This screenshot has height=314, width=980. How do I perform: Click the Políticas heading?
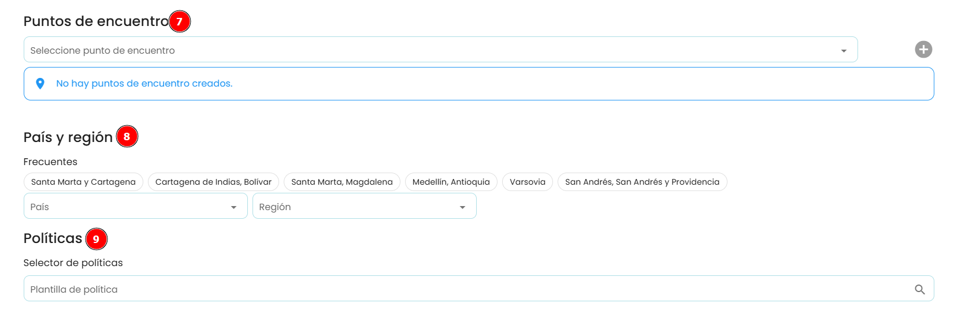click(x=53, y=238)
